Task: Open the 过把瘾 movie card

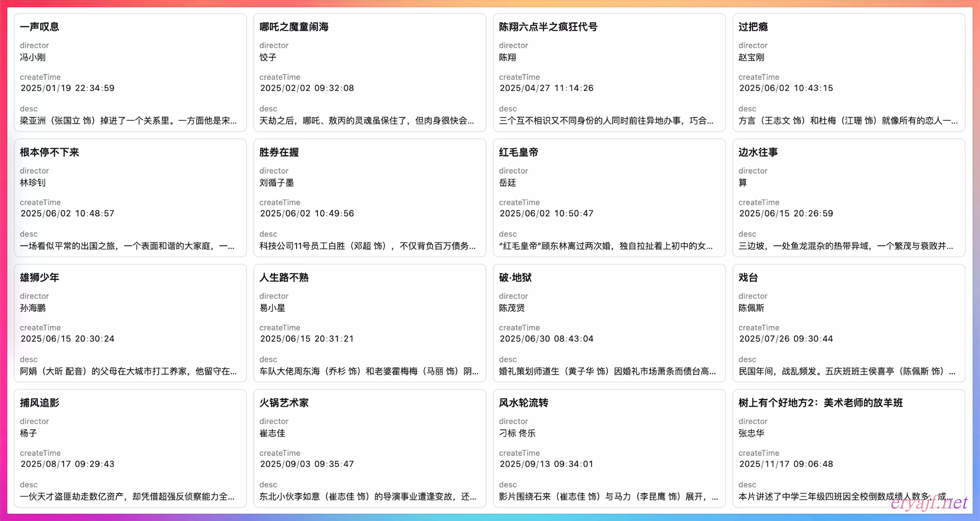Action: pyautogui.click(x=848, y=72)
